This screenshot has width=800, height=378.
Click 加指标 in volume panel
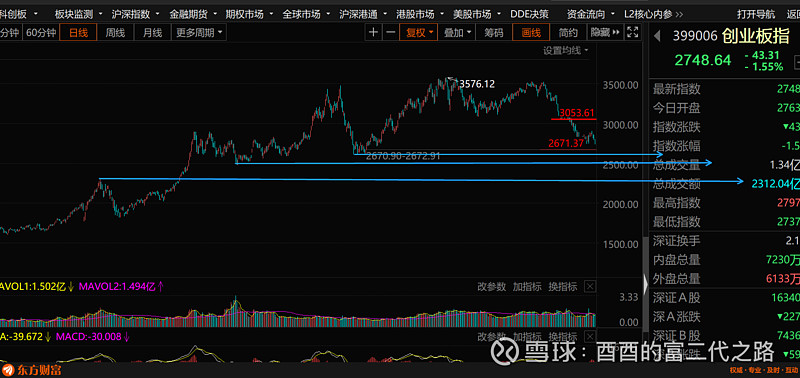point(527,286)
